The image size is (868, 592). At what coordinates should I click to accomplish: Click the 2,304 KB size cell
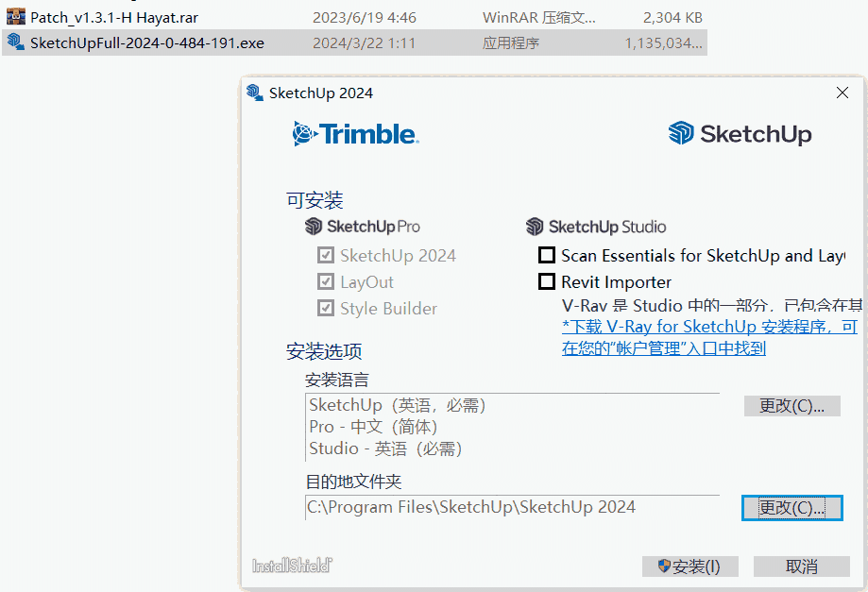672,18
